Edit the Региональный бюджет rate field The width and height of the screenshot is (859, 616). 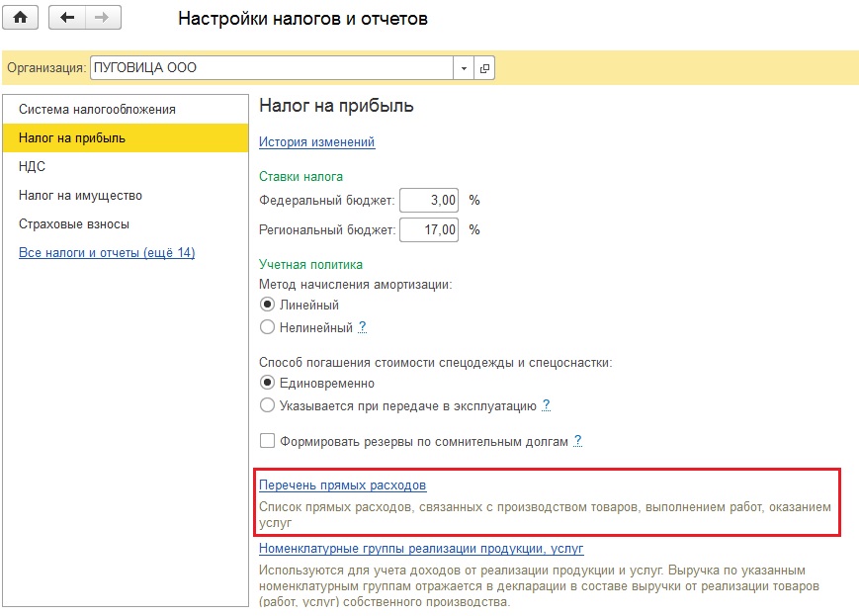(x=429, y=229)
